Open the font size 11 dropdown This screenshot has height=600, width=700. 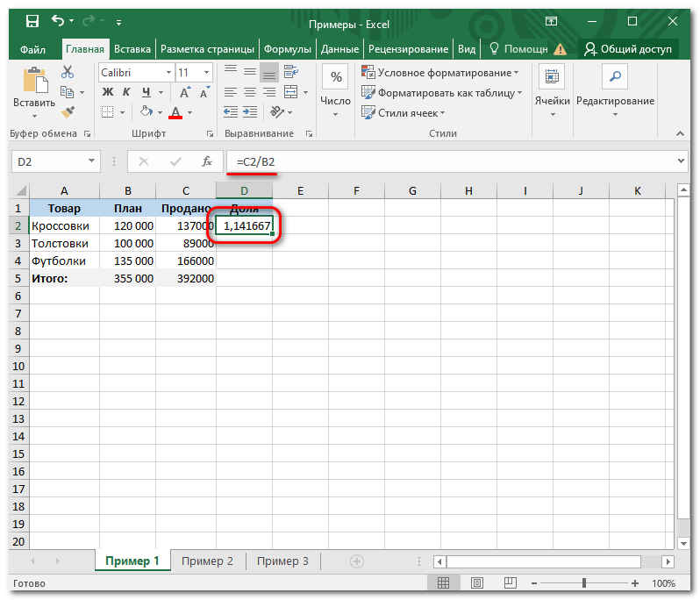(206, 72)
